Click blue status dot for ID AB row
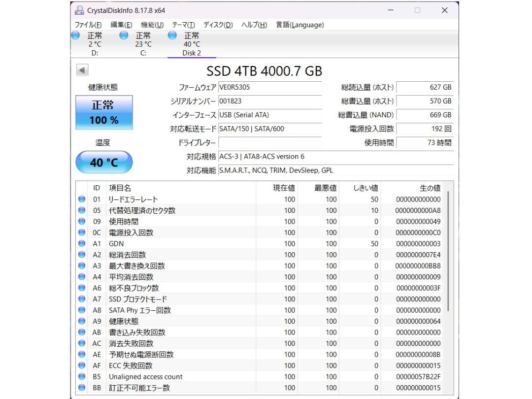The height and width of the screenshot is (399, 532). point(82,332)
